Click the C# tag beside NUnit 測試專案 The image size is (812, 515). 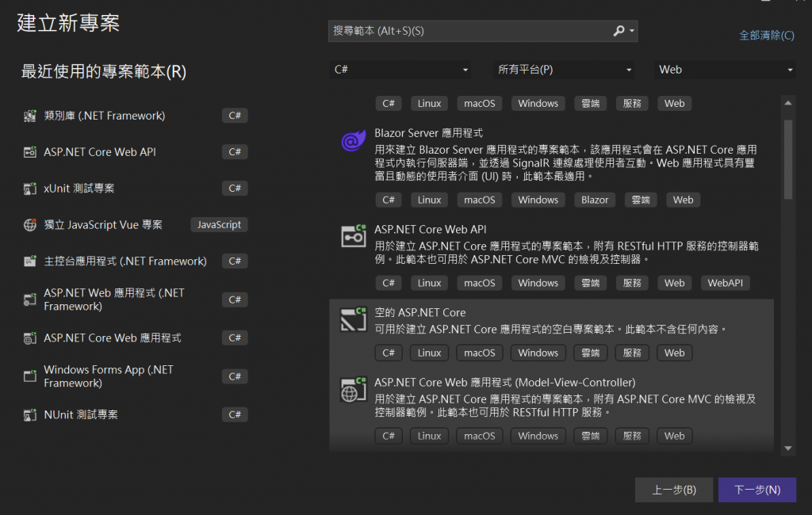tap(235, 414)
